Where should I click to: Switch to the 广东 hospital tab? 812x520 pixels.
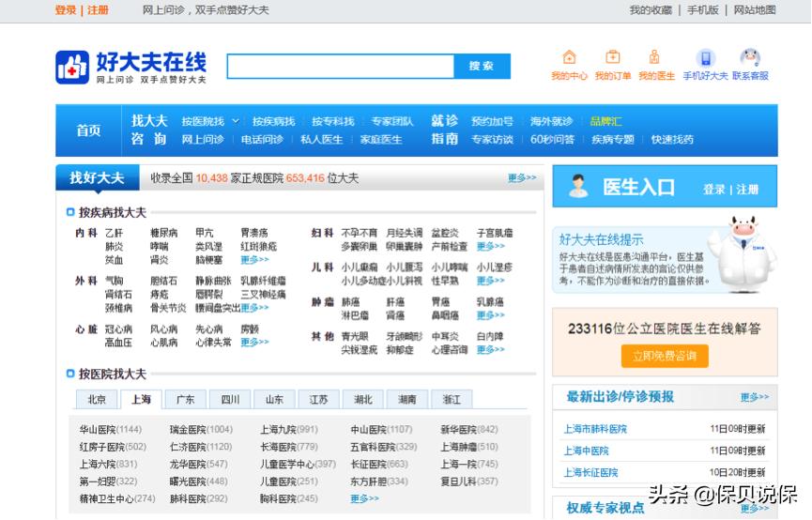185,399
